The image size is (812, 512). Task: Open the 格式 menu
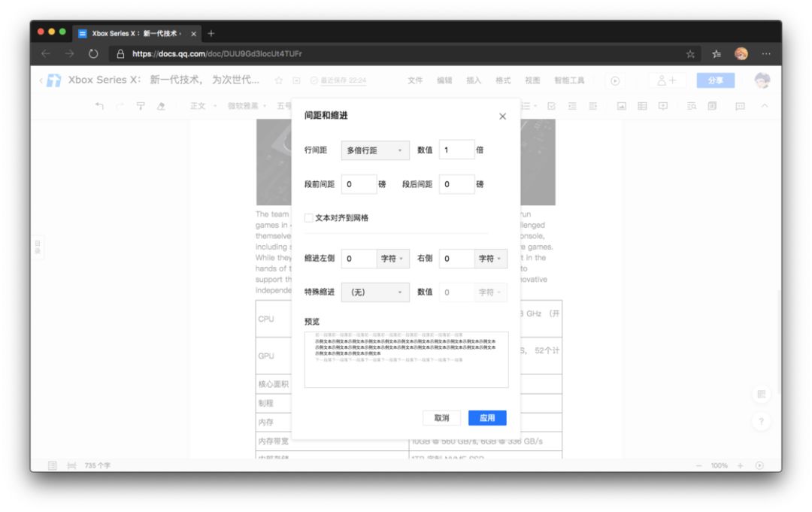(x=503, y=80)
